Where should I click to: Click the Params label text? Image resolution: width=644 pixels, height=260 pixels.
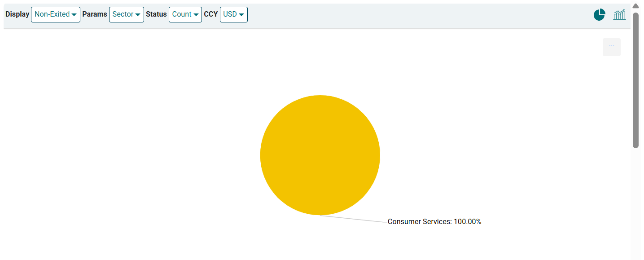(95, 14)
